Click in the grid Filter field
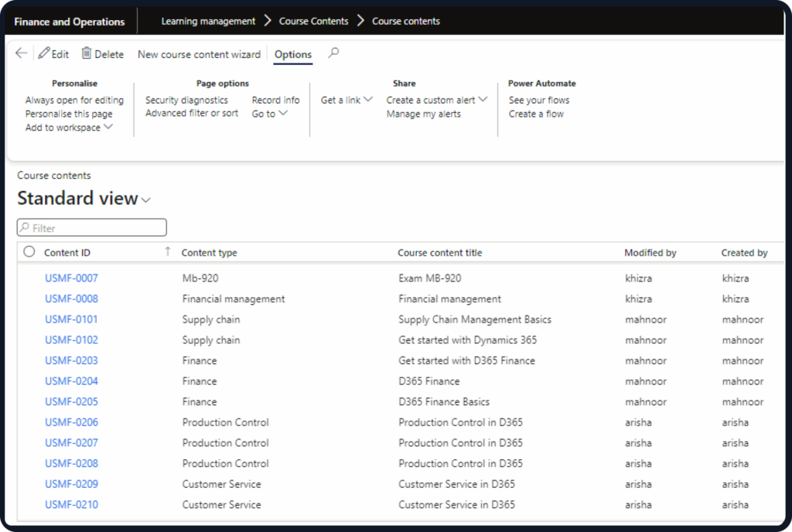Image resolution: width=792 pixels, height=532 pixels. [92, 227]
